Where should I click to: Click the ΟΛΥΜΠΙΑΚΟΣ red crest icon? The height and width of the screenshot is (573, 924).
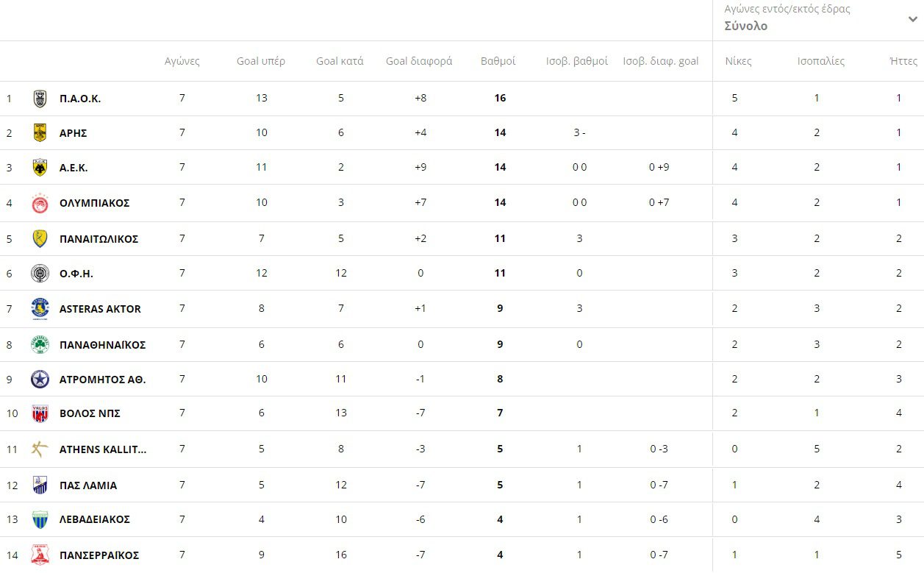pyautogui.click(x=40, y=203)
